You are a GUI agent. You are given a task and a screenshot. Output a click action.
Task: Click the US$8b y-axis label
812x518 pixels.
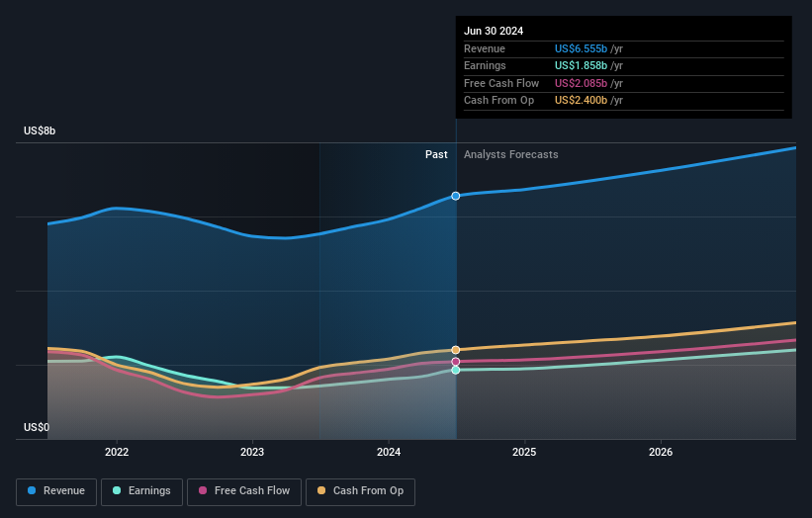(x=40, y=130)
